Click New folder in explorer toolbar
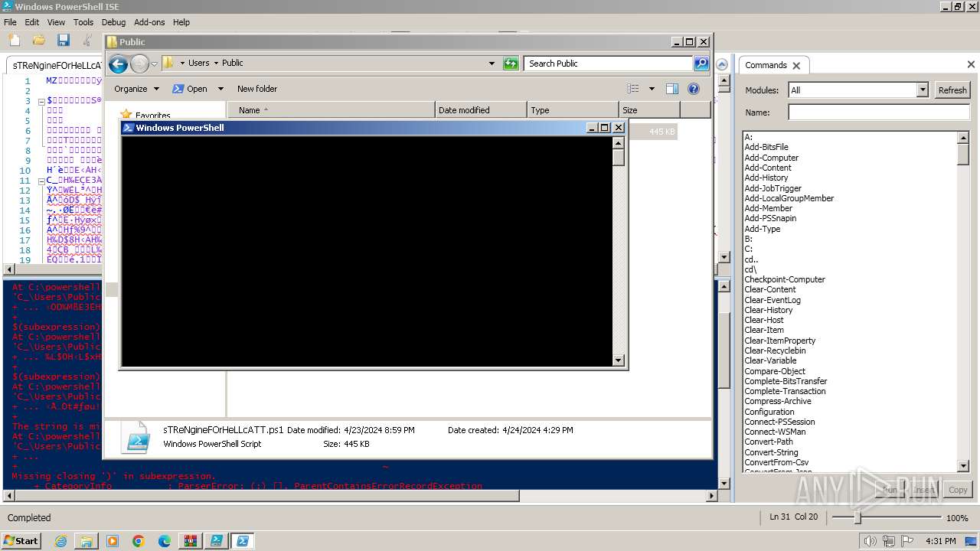980x551 pixels. 257,89
